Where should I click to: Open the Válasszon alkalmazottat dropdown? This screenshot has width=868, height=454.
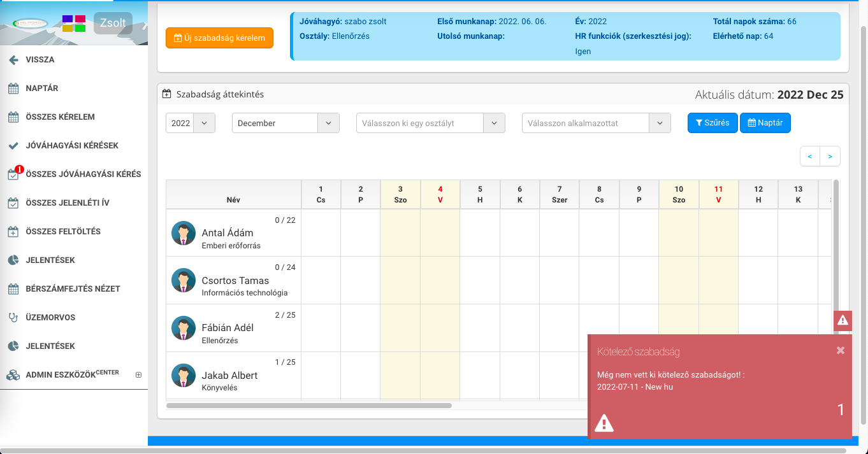tap(597, 123)
